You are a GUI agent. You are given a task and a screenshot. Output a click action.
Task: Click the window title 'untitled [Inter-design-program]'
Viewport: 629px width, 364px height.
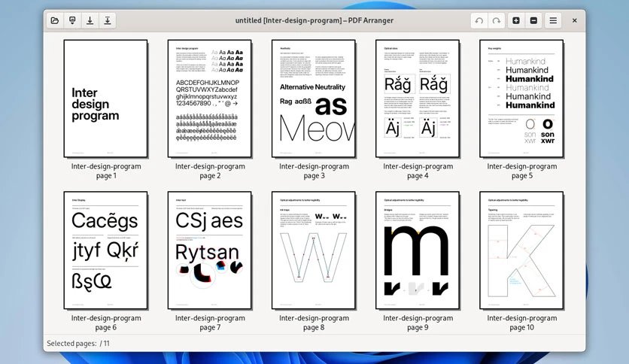288,20
